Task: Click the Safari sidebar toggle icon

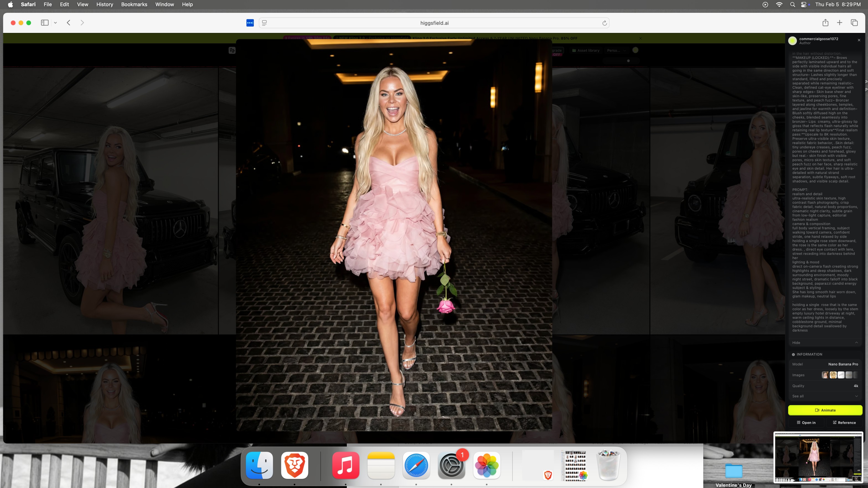Action: click(x=45, y=23)
